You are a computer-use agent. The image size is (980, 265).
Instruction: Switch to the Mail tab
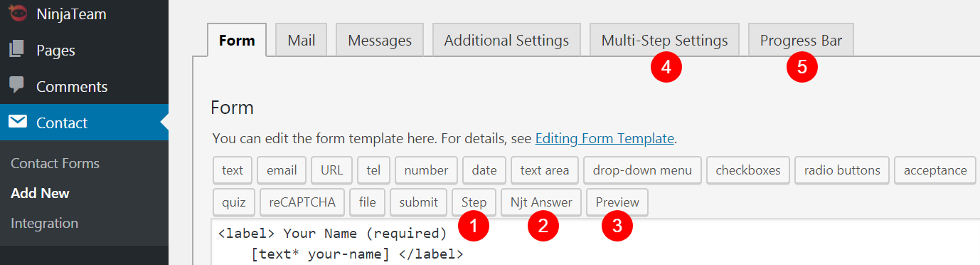tap(302, 41)
